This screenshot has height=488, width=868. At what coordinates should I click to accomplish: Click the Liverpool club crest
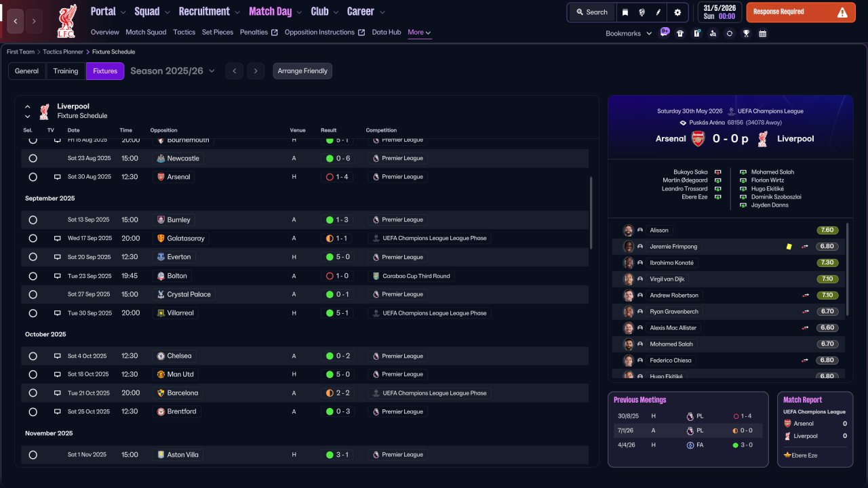tap(66, 20)
